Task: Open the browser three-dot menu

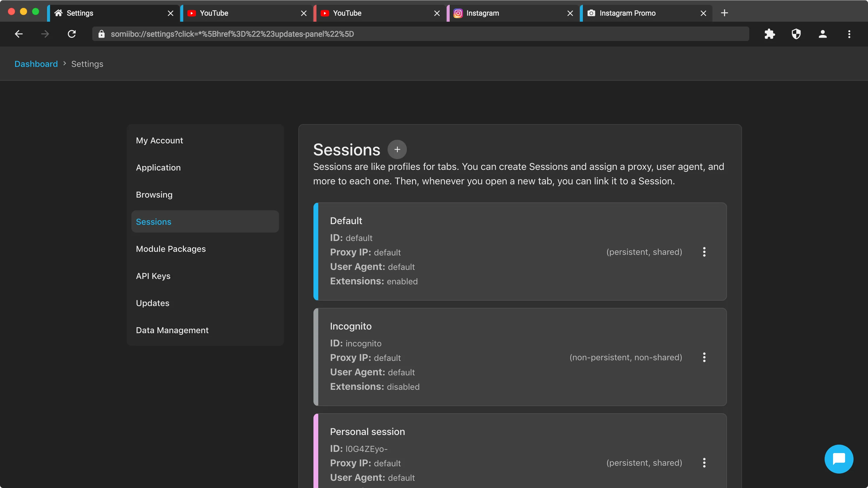Action: [x=849, y=34]
